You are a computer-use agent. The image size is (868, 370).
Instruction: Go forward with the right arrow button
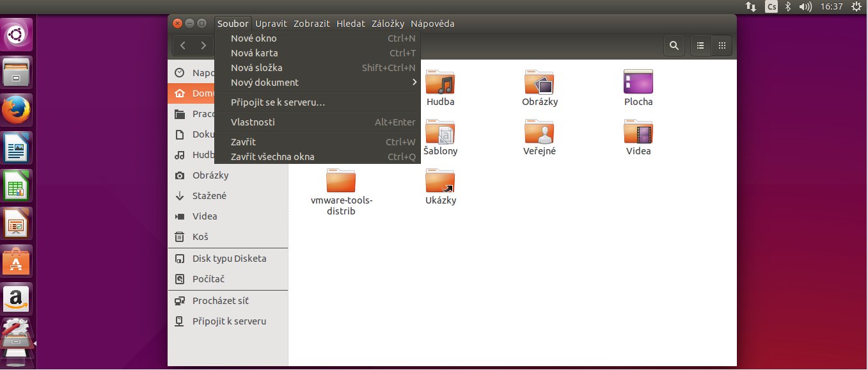tap(203, 45)
